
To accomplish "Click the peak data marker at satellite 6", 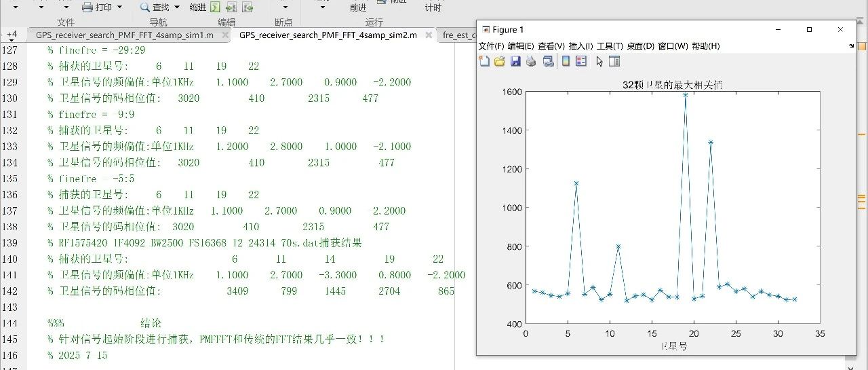I will [576, 183].
